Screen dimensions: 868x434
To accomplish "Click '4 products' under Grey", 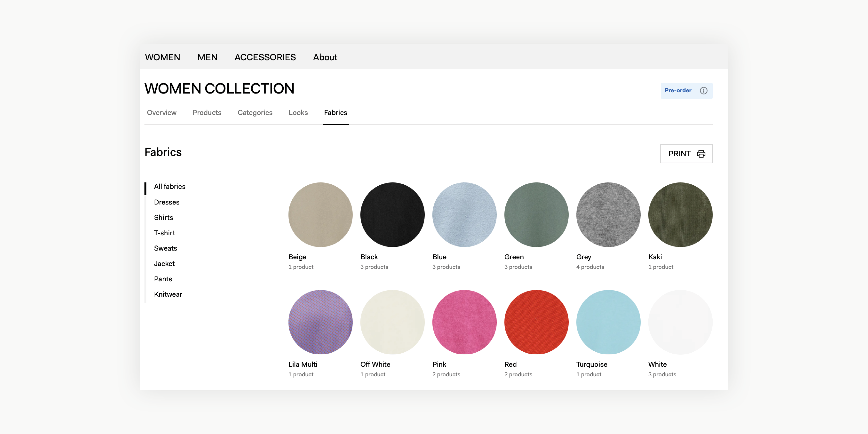I will [590, 267].
